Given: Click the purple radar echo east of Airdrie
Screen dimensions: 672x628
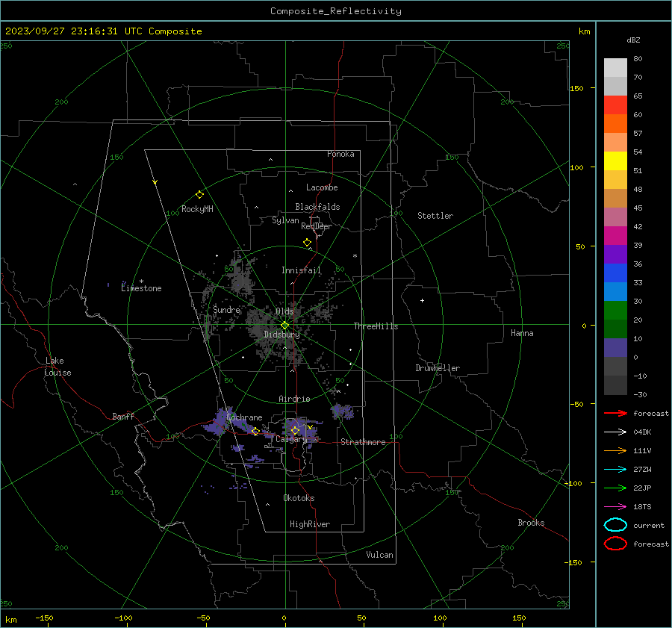Looking at the screenshot, I should 342,411.
